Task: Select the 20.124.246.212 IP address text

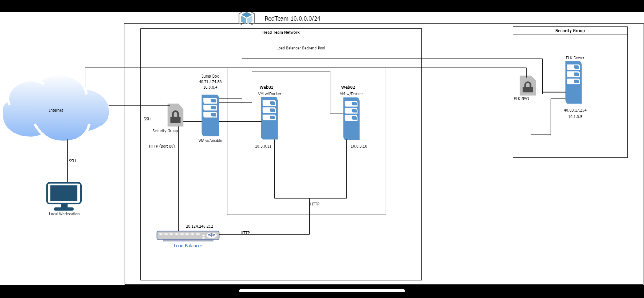Action: 199,226
